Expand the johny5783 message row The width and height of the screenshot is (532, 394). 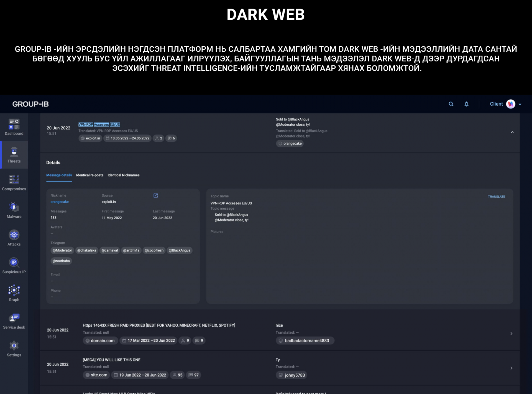511,368
